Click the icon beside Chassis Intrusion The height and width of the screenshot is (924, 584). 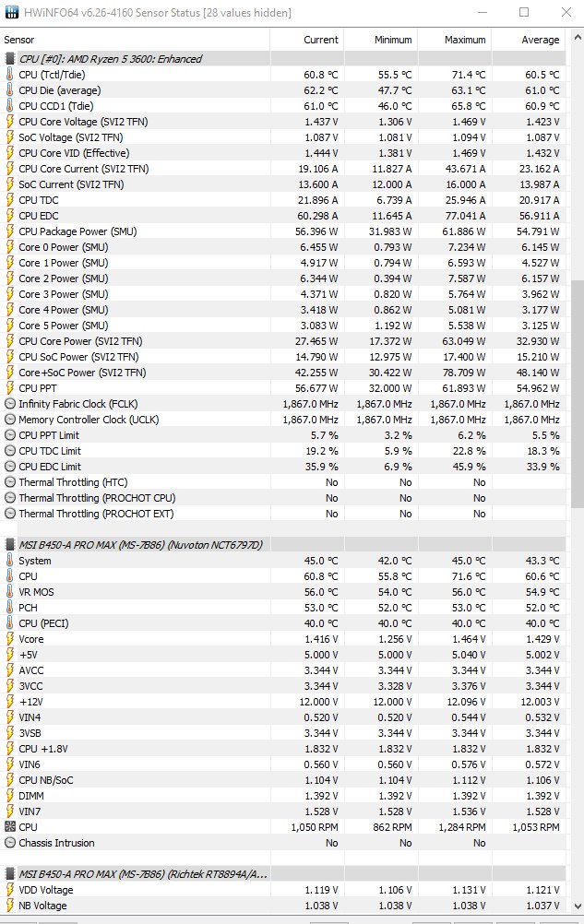click(x=10, y=843)
